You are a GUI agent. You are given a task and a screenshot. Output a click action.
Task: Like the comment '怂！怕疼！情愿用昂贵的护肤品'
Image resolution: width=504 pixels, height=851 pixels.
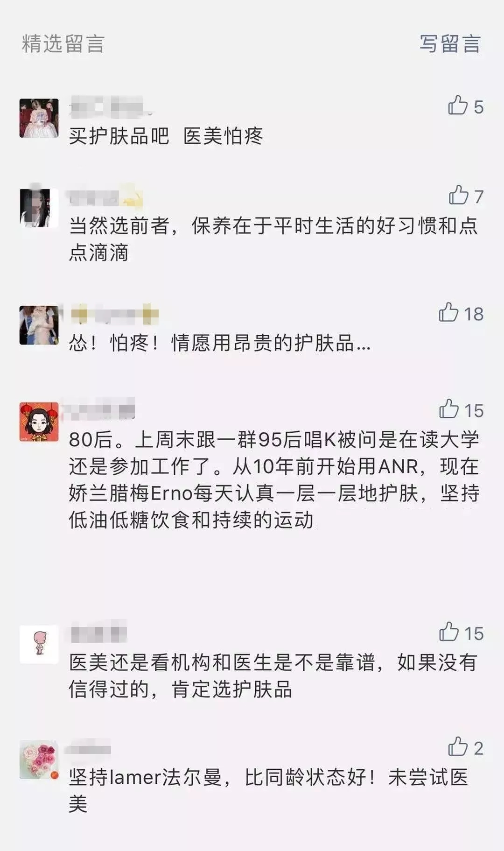point(448,313)
